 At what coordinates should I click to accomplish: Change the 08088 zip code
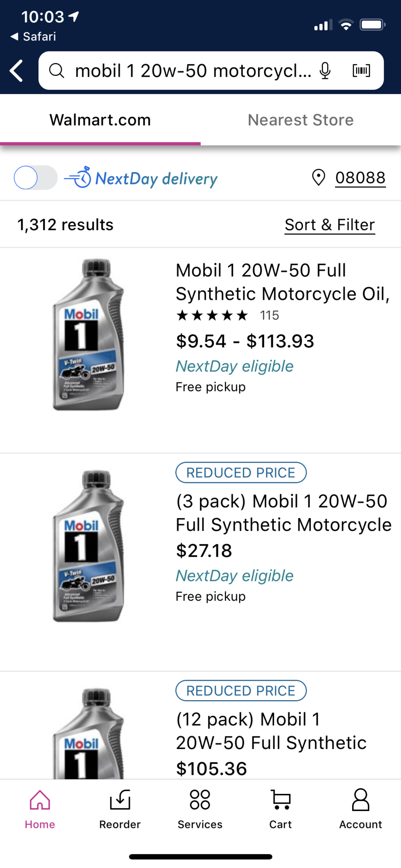[360, 178]
